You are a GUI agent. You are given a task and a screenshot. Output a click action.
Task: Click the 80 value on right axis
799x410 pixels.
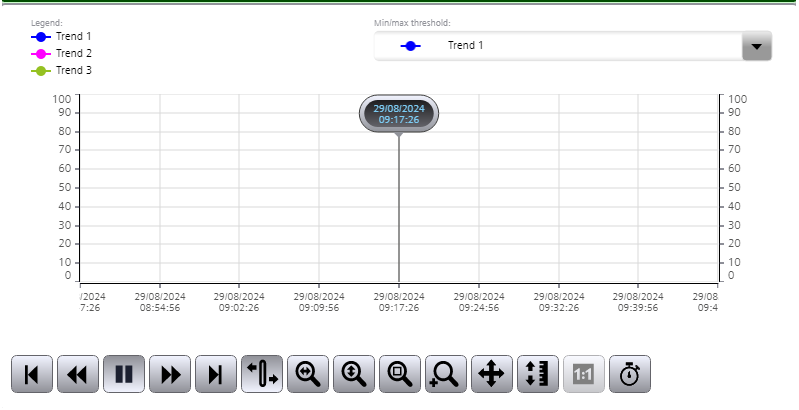[734, 131]
